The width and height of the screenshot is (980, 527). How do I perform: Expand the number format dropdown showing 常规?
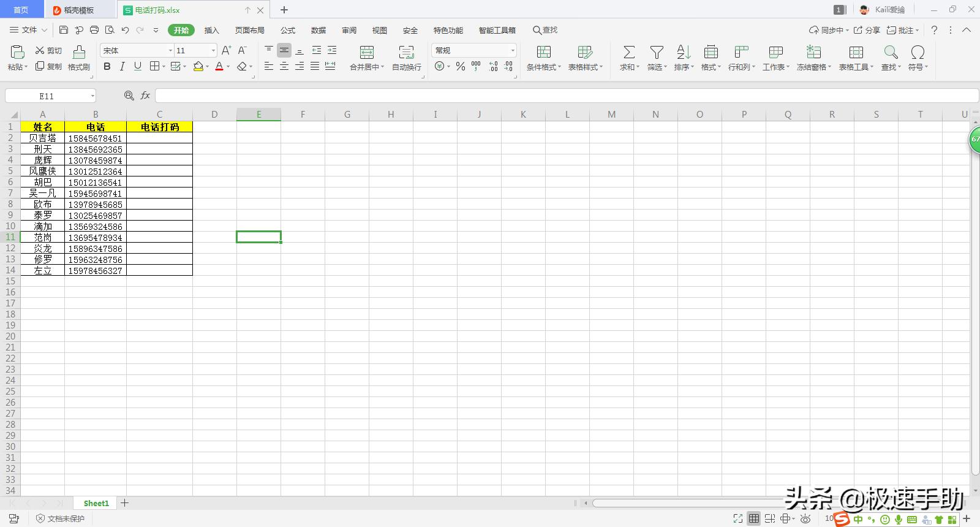513,50
